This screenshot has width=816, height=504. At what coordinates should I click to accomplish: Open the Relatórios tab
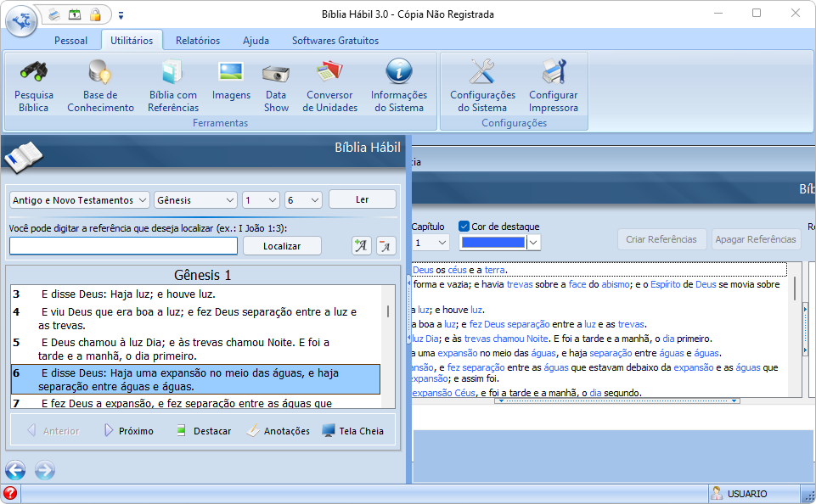(198, 41)
